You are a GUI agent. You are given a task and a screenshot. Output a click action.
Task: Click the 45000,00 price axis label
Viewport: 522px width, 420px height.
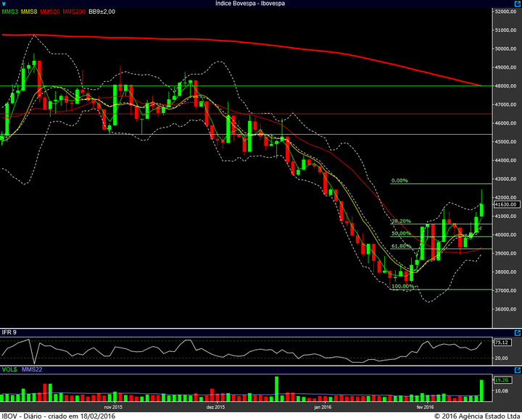[506, 142]
